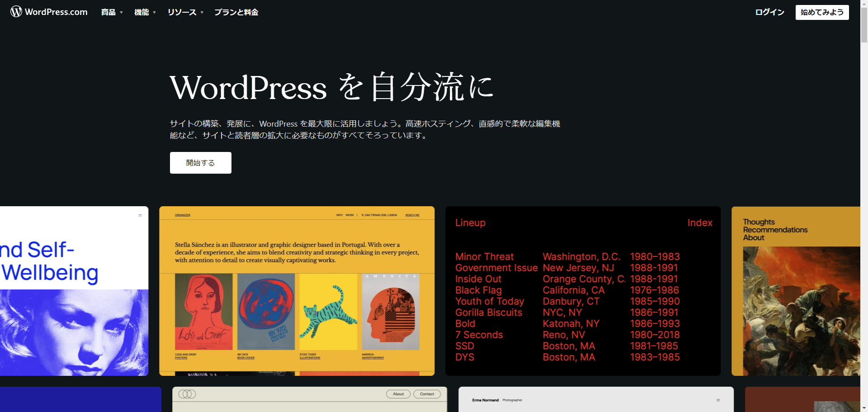This screenshot has height=412, width=868.
Task: Open the 商品 dropdown menu
Action: [x=112, y=12]
